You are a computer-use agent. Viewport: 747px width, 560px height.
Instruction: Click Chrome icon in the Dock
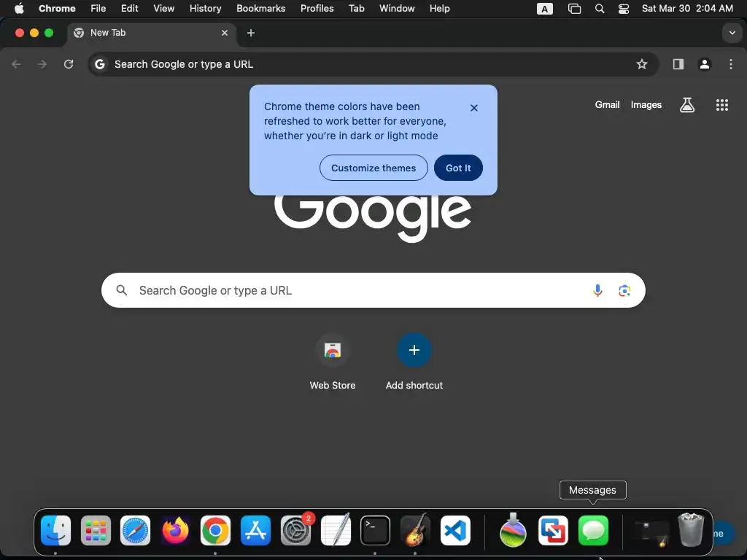pyautogui.click(x=215, y=531)
